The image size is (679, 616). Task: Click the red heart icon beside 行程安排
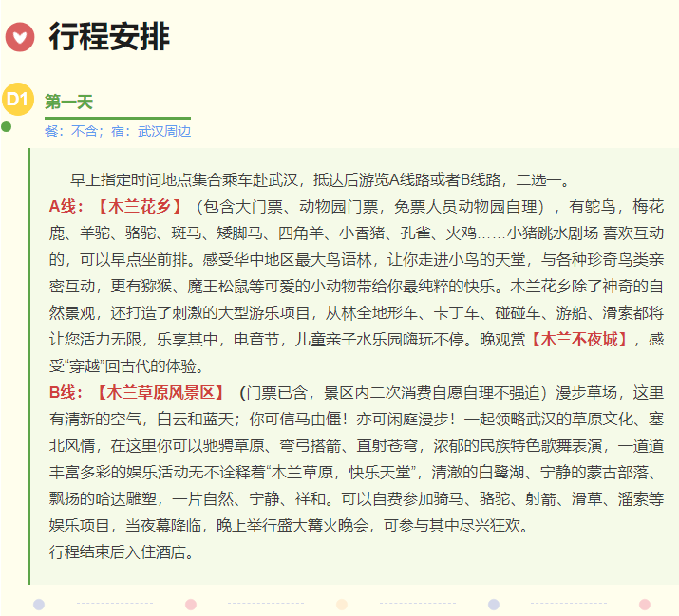coord(20,37)
